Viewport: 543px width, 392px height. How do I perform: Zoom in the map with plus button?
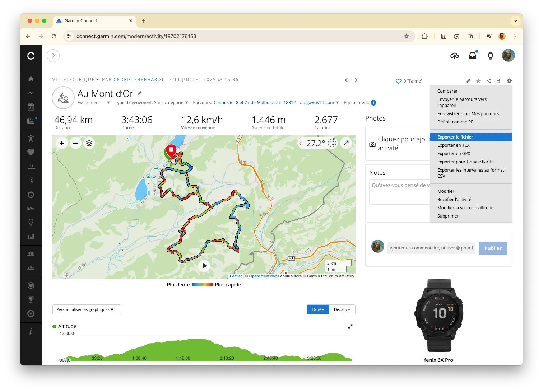(62, 143)
